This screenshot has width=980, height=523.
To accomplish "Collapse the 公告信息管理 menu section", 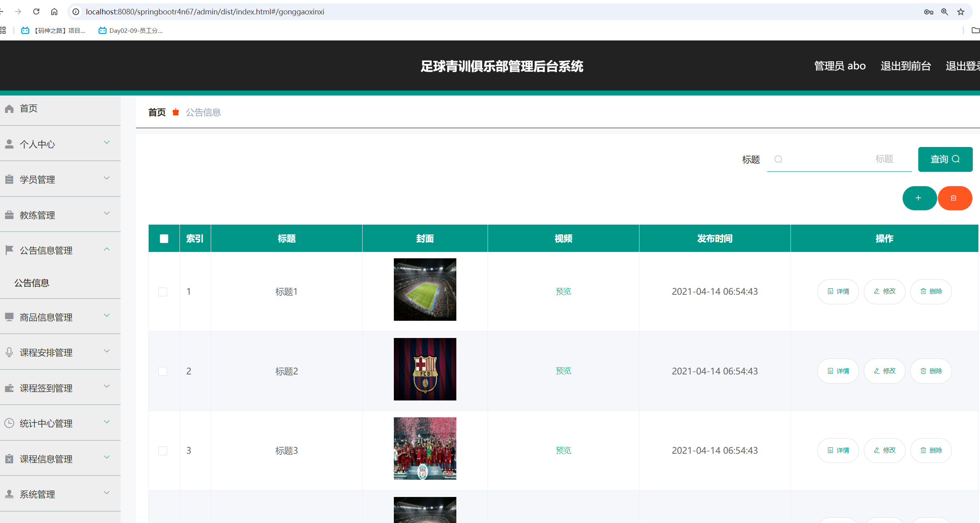I will click(107, 249).
